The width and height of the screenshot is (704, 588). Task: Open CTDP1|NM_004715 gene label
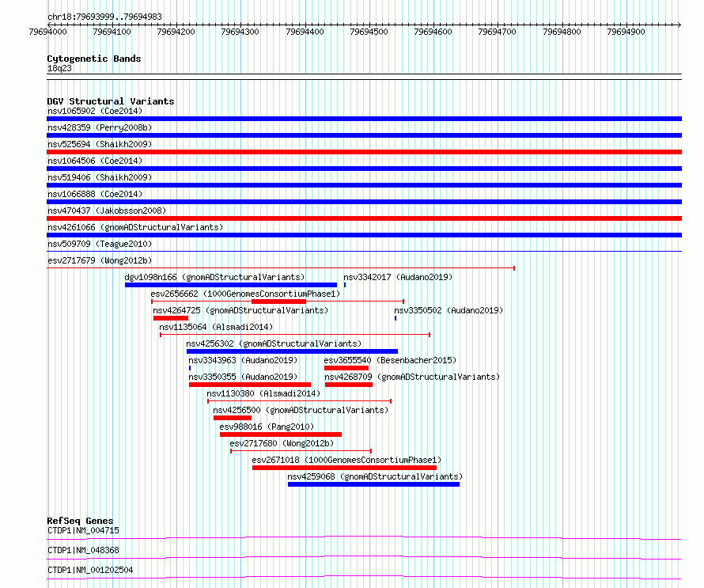click(x=83, y=530)
